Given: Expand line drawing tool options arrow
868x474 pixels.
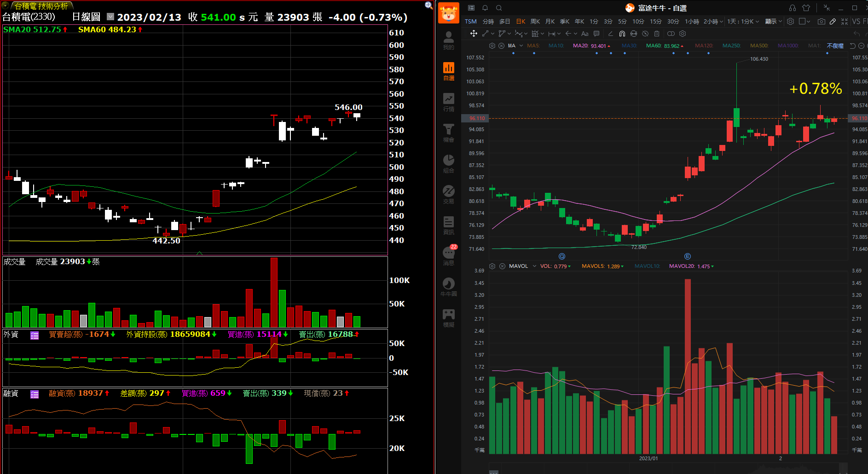Looking at the screenshot, I should point(492,34).
